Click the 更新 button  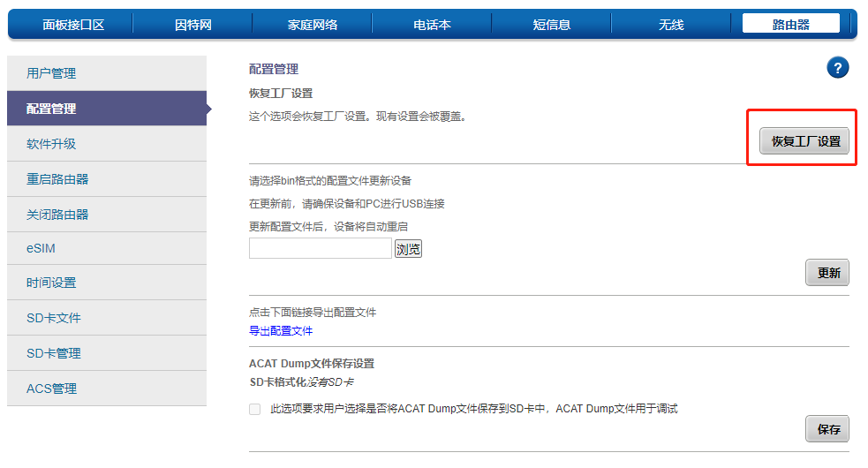coord(827,273)
